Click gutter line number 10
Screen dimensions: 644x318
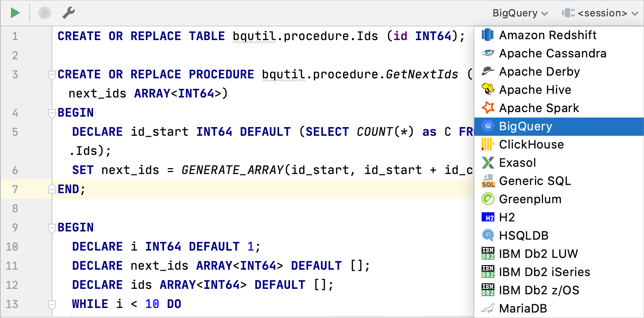(x=12, y=246)
